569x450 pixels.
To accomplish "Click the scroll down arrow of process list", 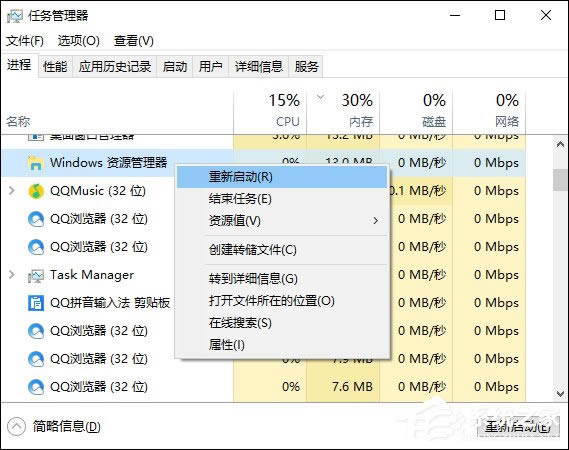I will click(x=561, y=394).
